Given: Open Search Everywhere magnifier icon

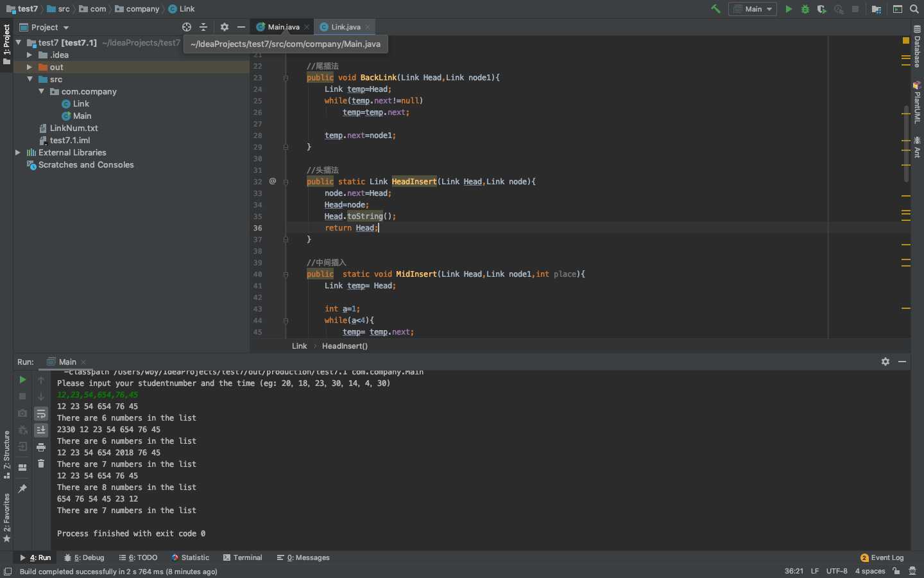Looking at the screenshot, I should [914, 9].
